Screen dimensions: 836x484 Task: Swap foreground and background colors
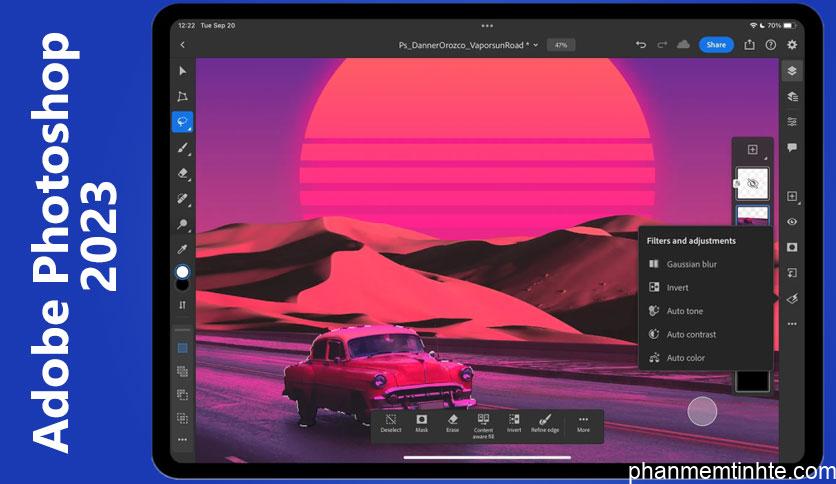pos(182,305)
